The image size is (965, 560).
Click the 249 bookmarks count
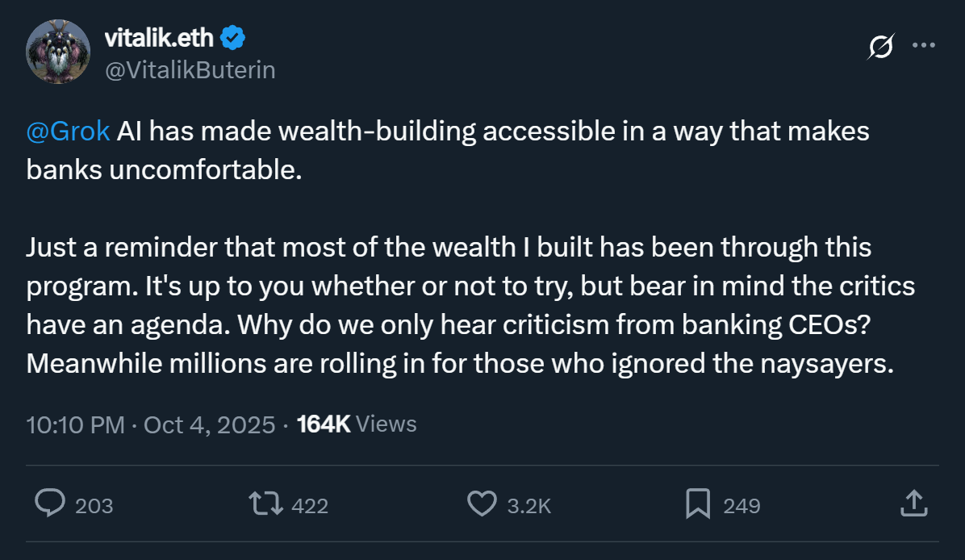coord(742,506)
